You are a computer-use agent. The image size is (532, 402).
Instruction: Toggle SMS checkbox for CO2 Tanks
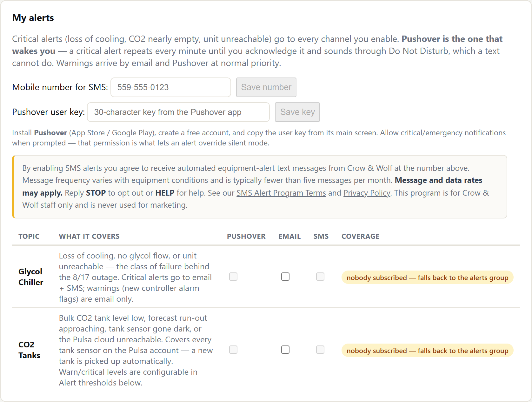click(x=320, y=350)
